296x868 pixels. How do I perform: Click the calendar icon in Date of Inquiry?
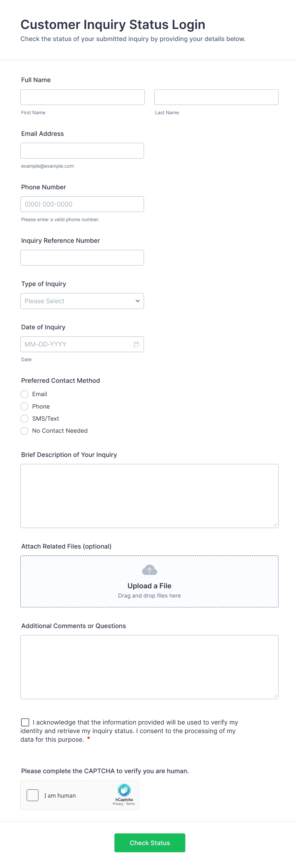(136, 344)
